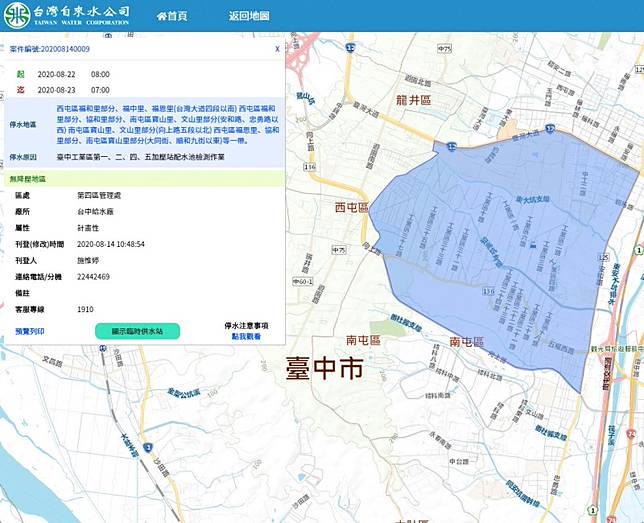Click the 臺中市 city label
Viewport: 644px width, 523px height.
click(x=324, y=370)
